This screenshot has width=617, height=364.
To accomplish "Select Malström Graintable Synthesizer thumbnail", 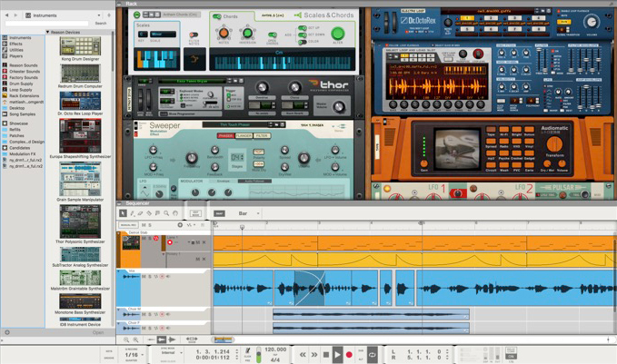I will (80, 278).
